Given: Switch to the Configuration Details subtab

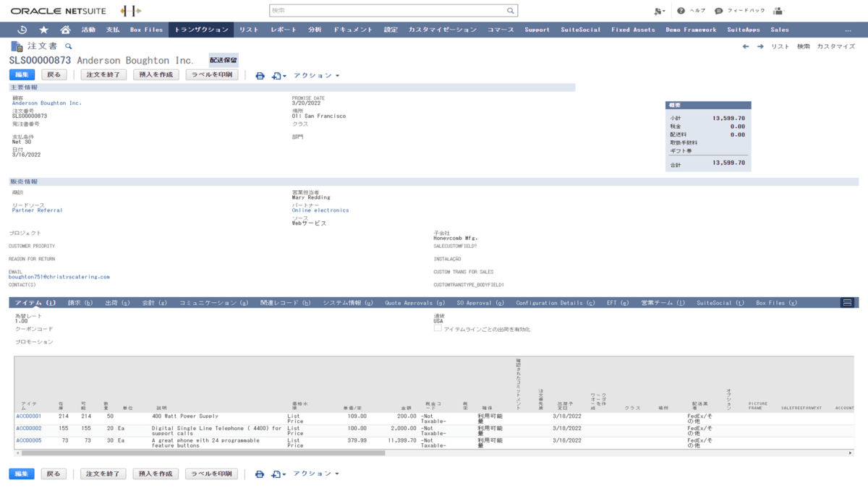Looking at the screenshot, I should (x=556, y=303).
